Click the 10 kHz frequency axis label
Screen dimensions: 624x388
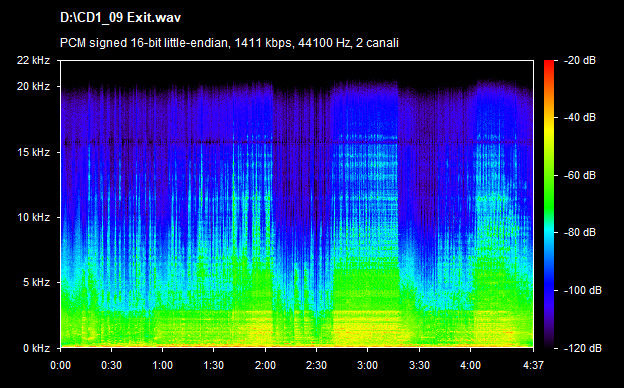(x=33, y=218)
